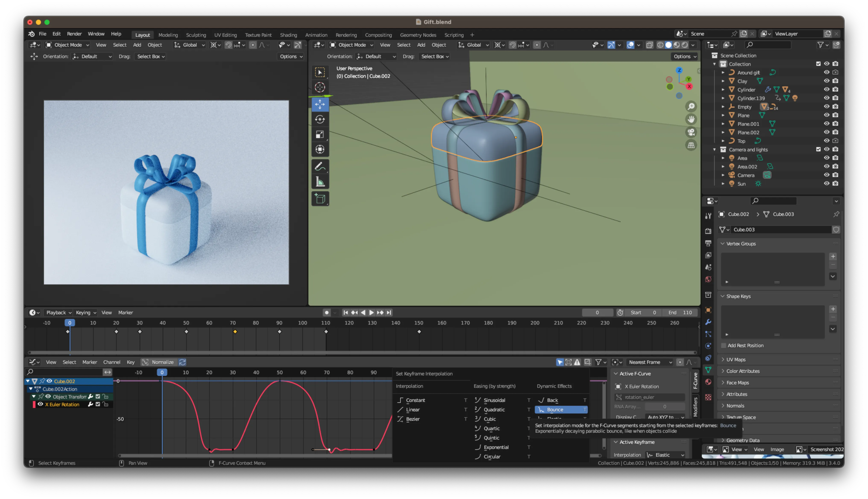Screen dimensions: 868x499
Task: Select the Measure tool
Action: [x=320, y=182]
